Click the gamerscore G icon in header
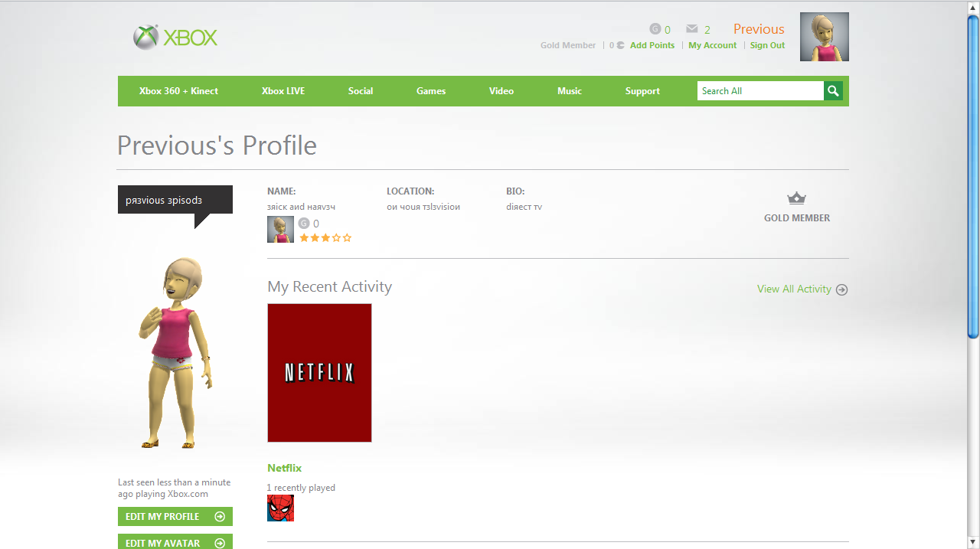The width and height of the screenshot is (980, 549). [x=655, y=29]
